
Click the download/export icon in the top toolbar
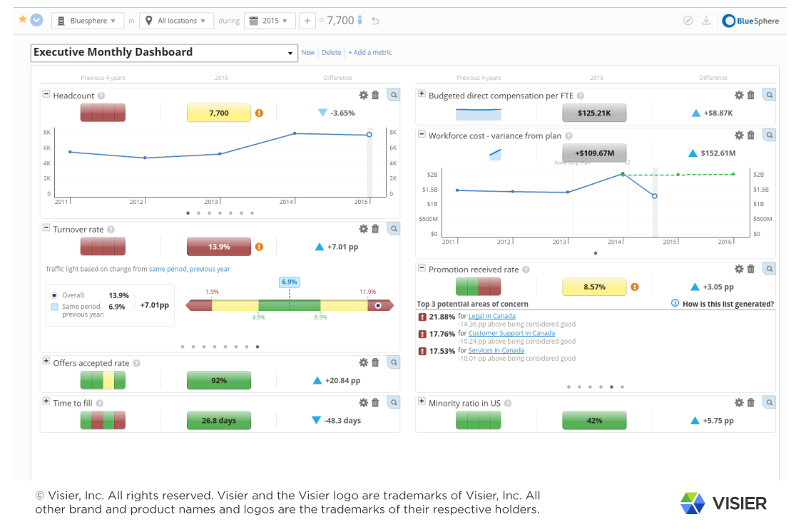706,20
